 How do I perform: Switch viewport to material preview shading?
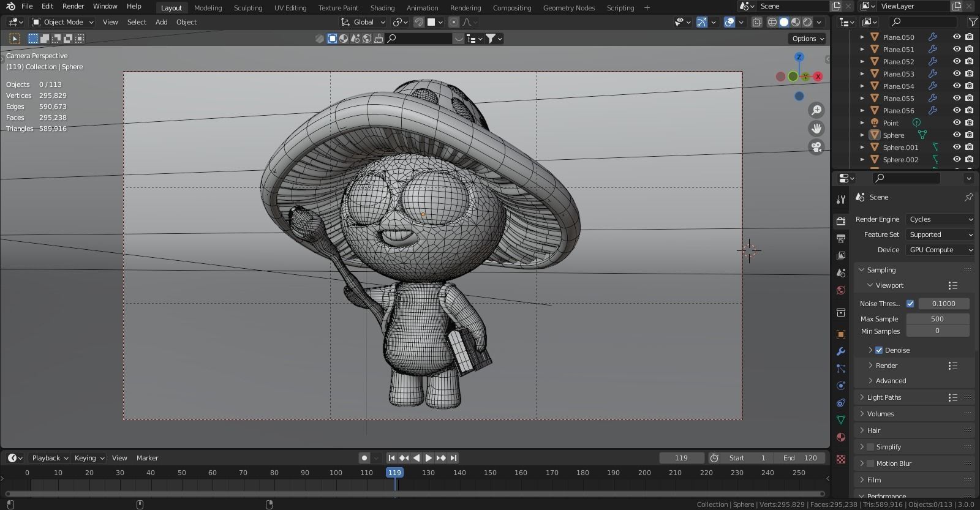(796, 22)
